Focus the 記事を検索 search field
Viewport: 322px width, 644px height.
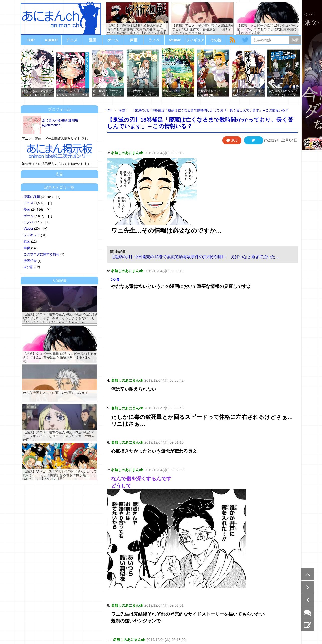(270, 40)
